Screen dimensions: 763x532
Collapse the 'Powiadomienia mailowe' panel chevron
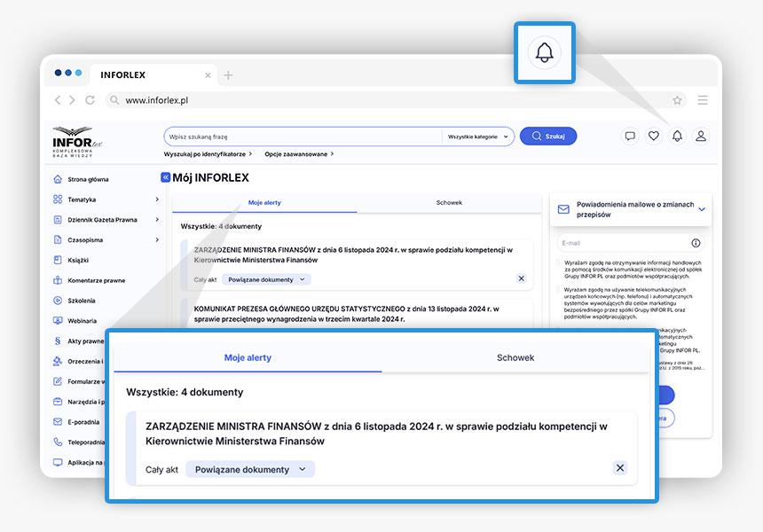click(702, 209)
